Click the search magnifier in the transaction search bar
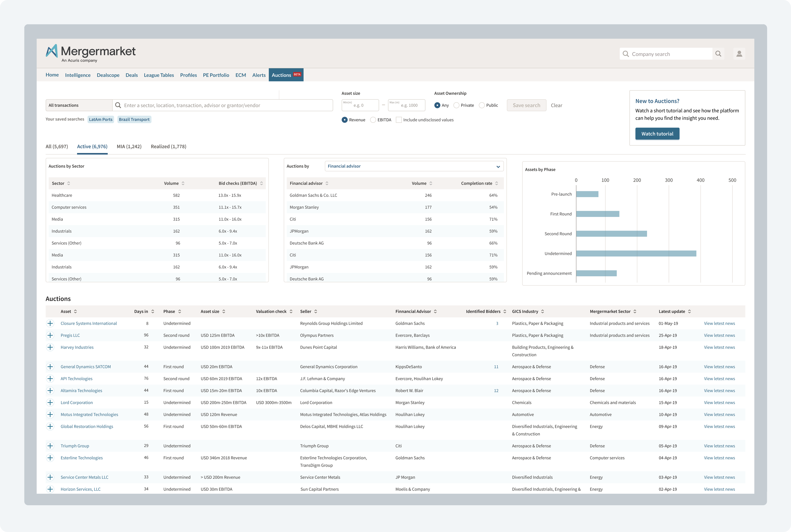The image size is (791, 532). point(118,105)
